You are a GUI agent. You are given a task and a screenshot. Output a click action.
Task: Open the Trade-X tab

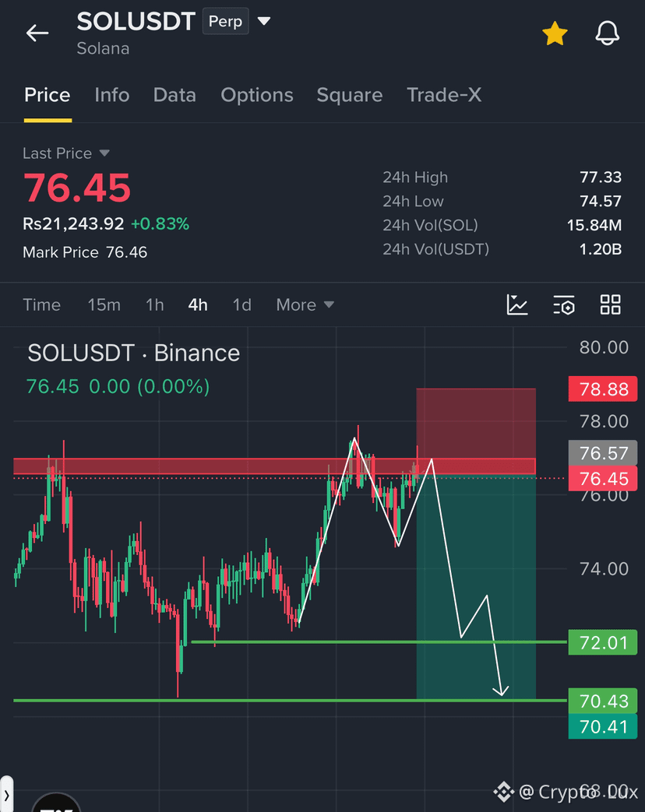click(444, 95)
